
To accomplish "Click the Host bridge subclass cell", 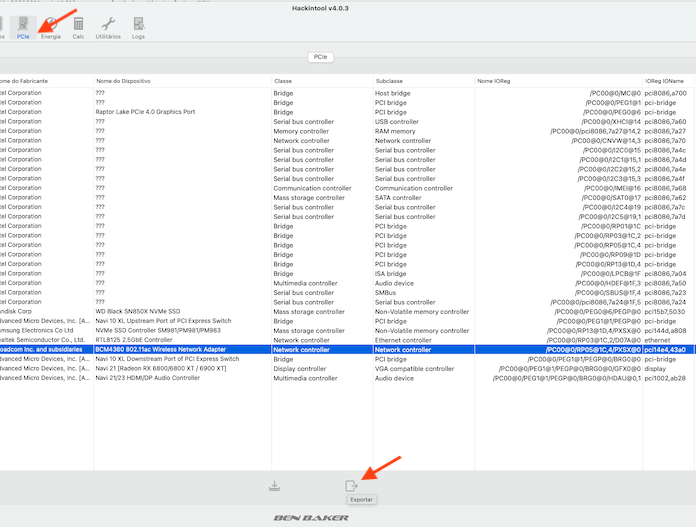I will (392, 93).
